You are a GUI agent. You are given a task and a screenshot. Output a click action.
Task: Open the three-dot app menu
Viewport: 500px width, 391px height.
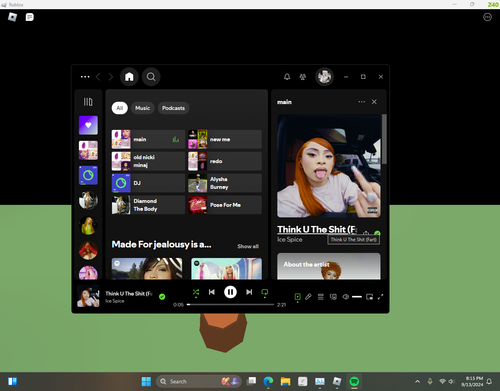click(x=85, y=77)
